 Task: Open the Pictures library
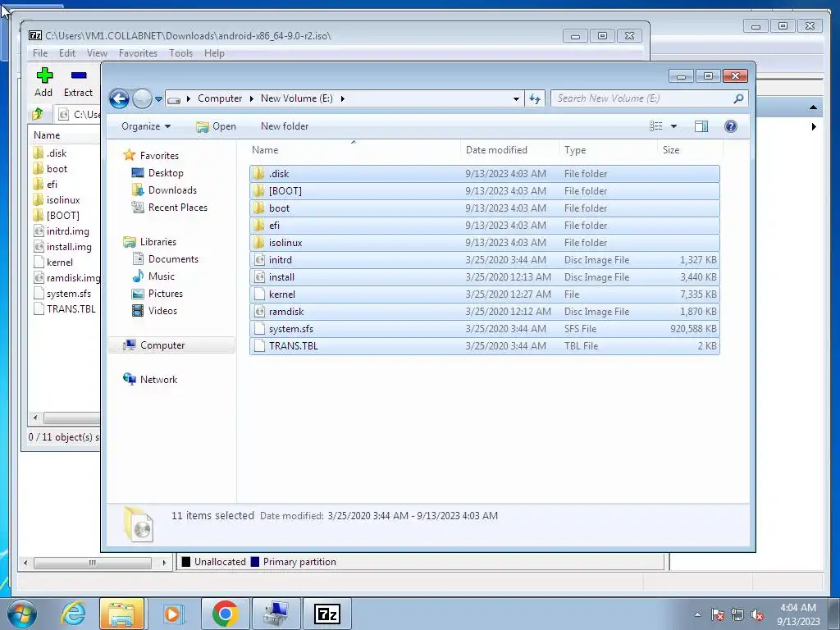(165, 294)
